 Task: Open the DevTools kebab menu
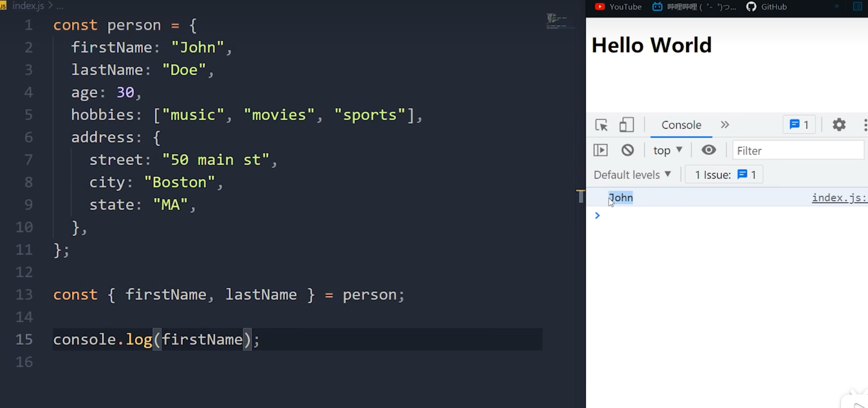pos(865,125)
